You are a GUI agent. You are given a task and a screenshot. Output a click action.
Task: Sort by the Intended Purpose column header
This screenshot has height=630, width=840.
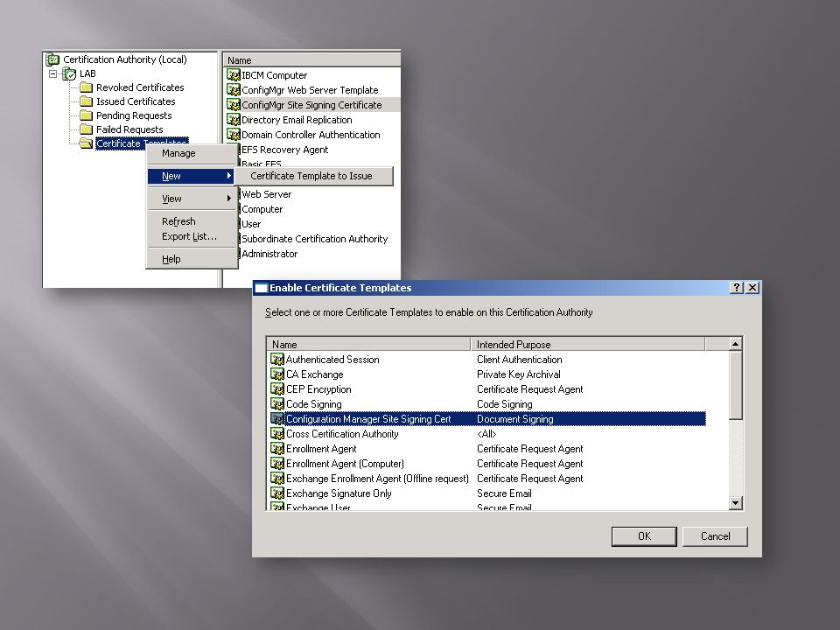[x=588, y=344]
